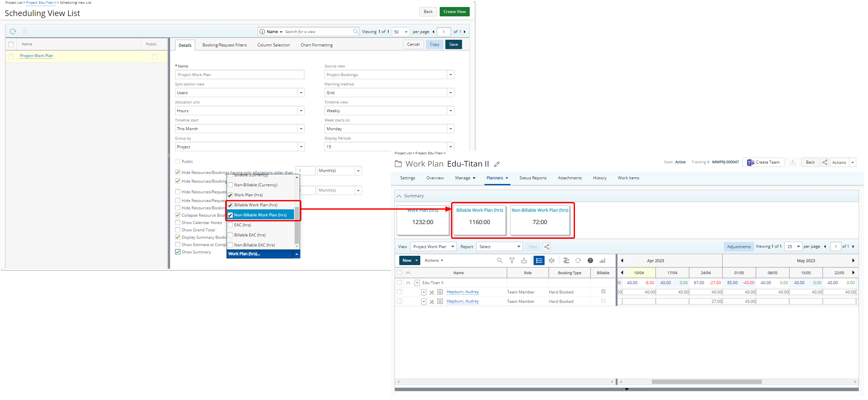868x400 pixels.
Task: Switch to list view in Work Plan toolbar
Action: [x=539, y=260]
